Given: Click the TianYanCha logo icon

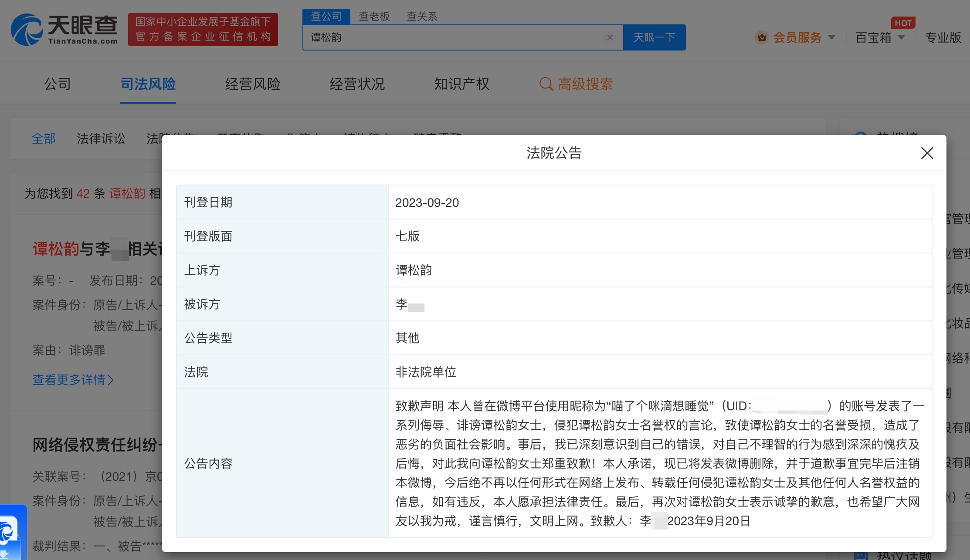Looking at the screenshot, I should (x=27, y=30).
